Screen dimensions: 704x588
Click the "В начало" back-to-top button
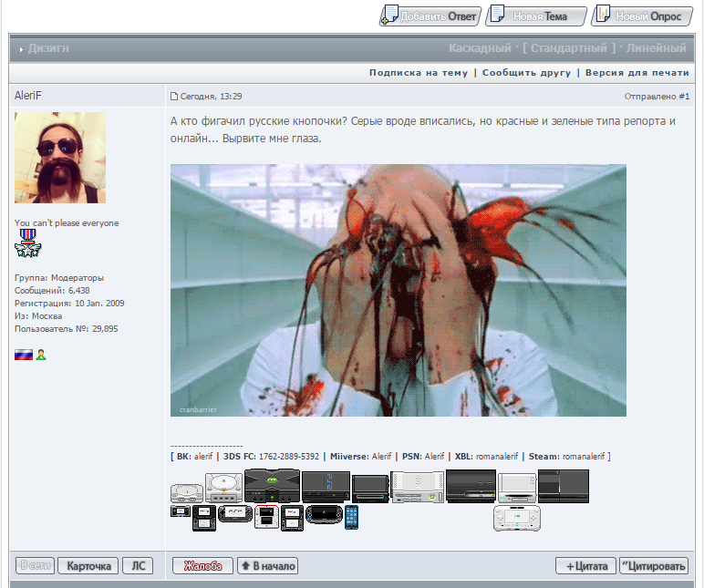(x=267, y=565)
